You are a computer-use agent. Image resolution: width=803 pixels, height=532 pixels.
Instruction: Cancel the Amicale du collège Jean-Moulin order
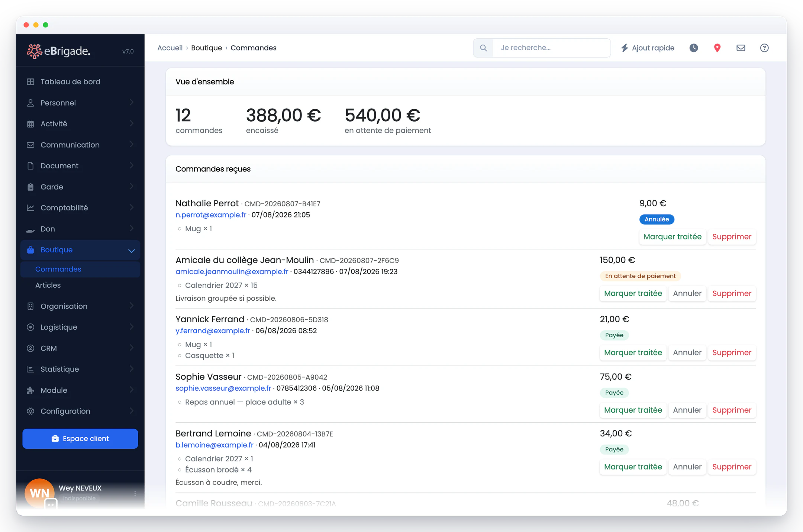pos(687,293)
